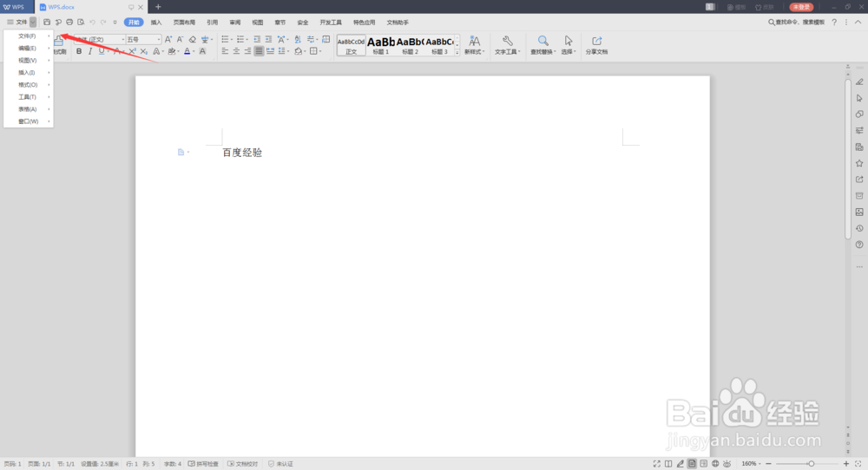The height and width of the screenshot is (470, 868).
Task: Toggle eye protection mode in status bar
Action: click(727, 464)
